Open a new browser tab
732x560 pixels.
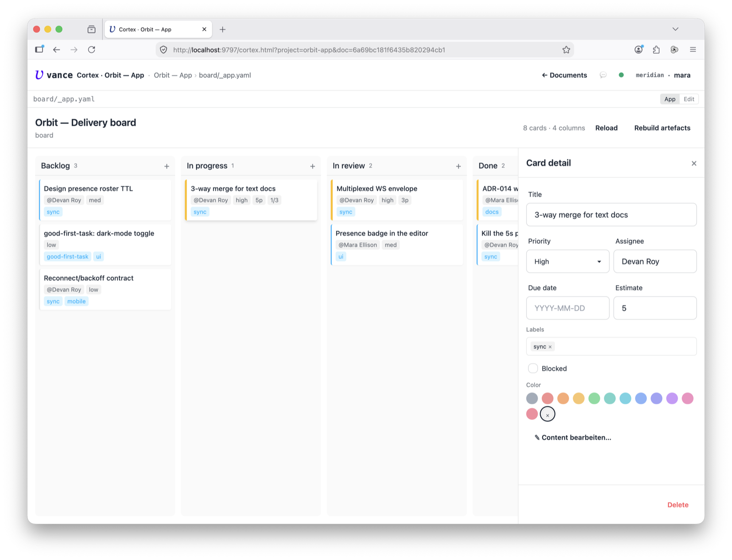coord(223,29)
